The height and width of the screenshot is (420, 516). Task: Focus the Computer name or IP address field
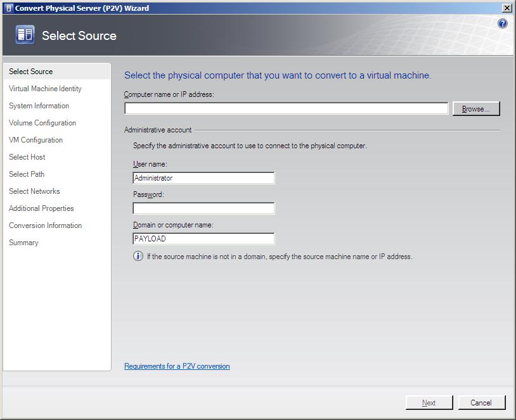[x=286, y=109]
